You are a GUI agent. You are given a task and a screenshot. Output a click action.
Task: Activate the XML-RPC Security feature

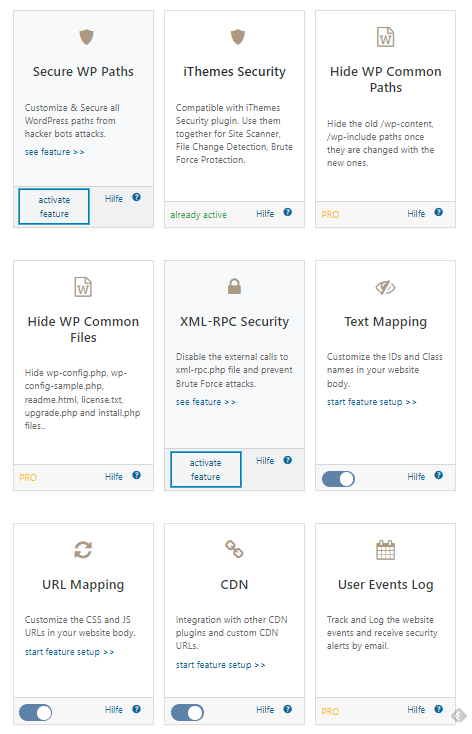(x=206, y=470)
